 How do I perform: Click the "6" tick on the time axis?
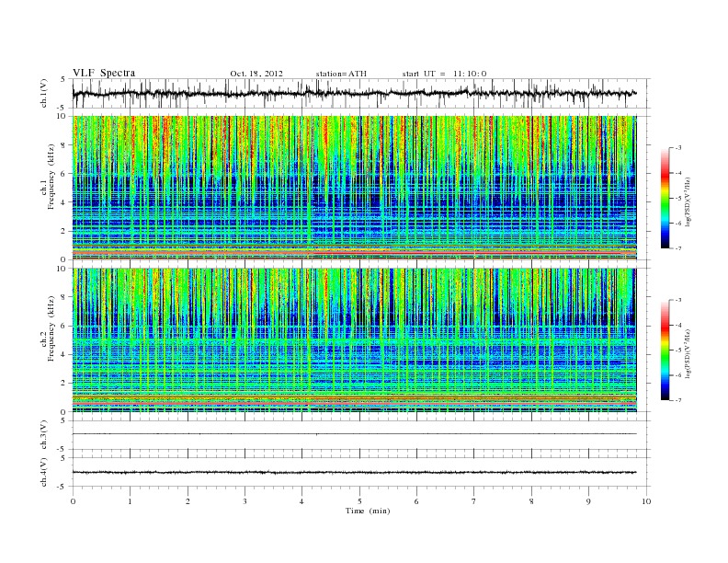click(x=416, y=501)
